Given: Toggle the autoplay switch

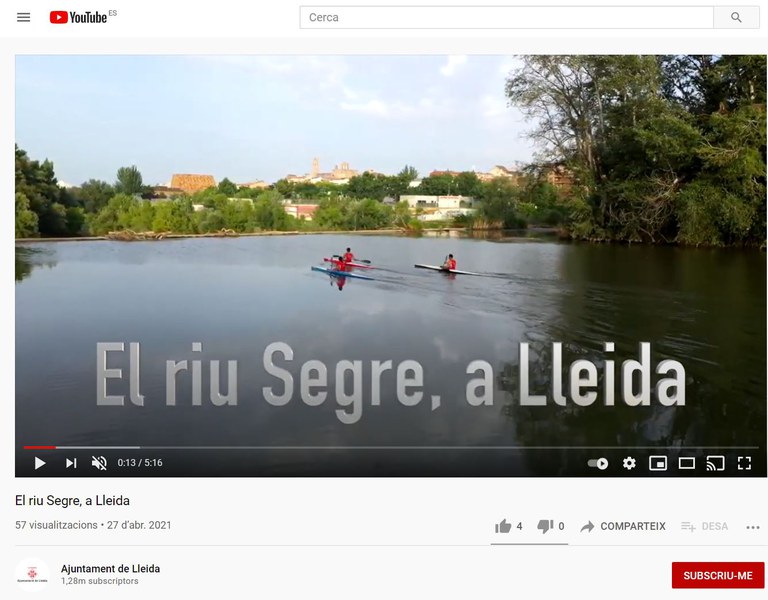Looking at the screenshot, I should point(598,463).
